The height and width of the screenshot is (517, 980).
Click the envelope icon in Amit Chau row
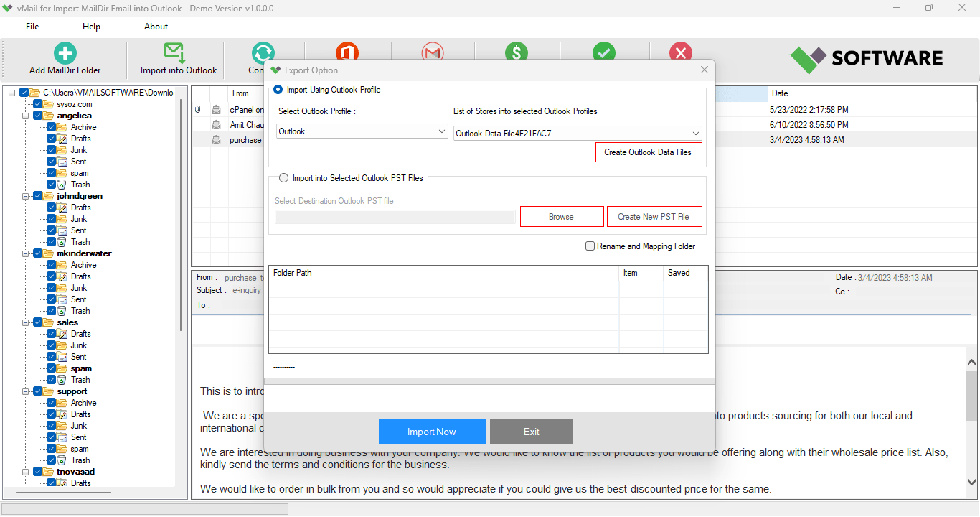pos(215,125)
